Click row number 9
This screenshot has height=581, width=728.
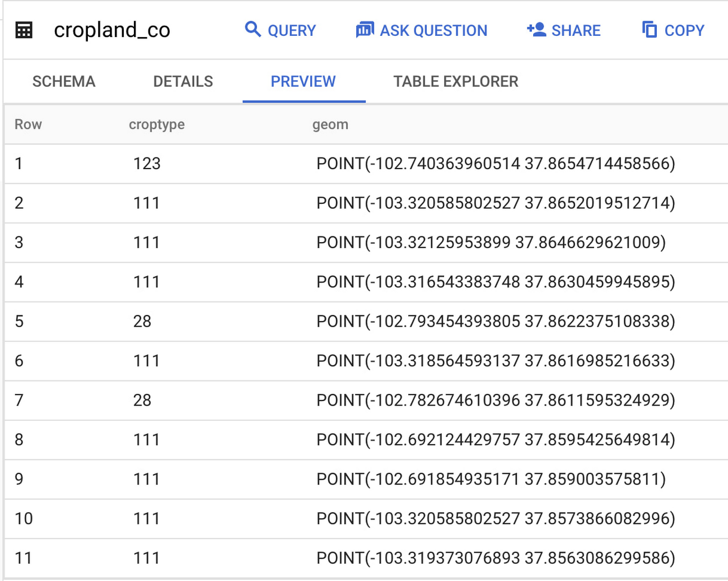click(x=19, y=480)
